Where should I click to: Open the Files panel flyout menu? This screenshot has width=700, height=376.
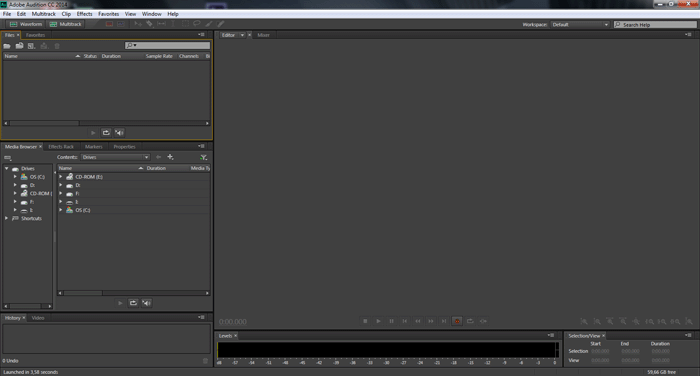201,35
